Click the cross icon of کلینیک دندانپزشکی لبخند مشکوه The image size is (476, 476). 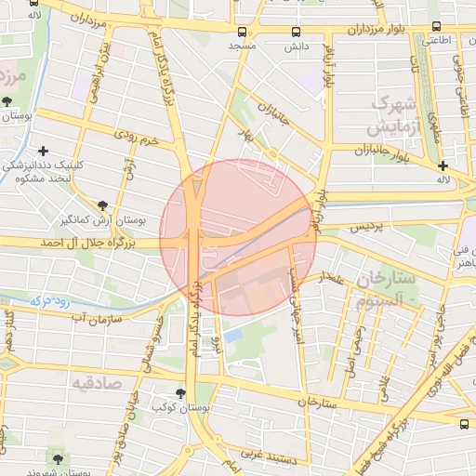coord(43,152)
